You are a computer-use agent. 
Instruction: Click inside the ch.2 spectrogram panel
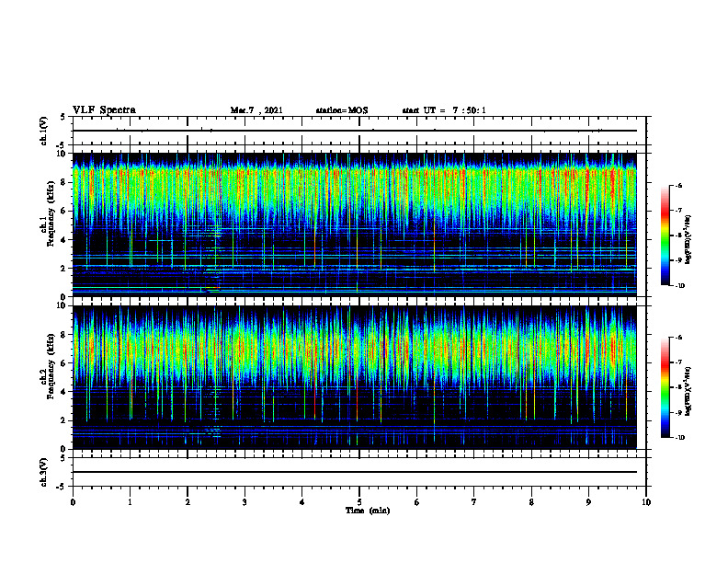click(x=355, y=377)
